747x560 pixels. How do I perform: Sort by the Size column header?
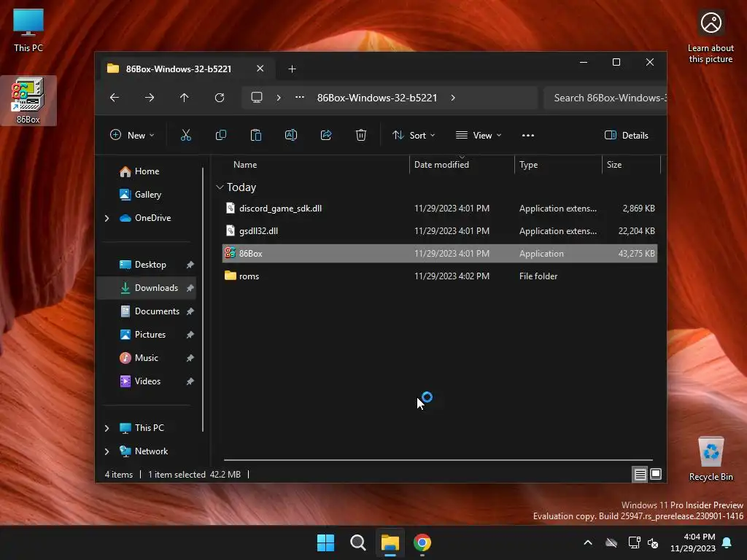631,165
